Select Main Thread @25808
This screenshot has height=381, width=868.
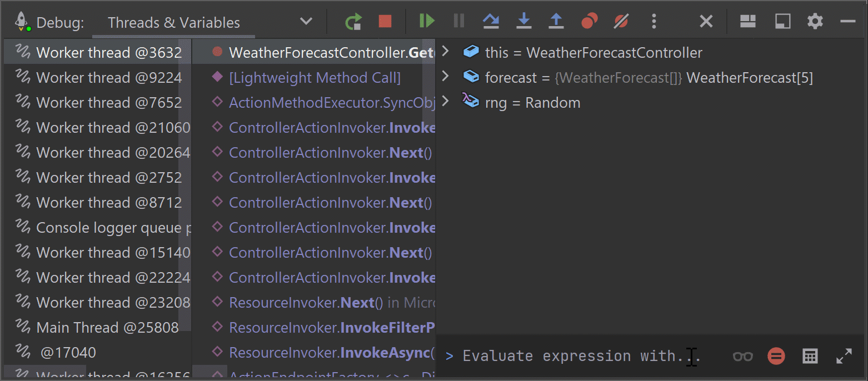107,328
